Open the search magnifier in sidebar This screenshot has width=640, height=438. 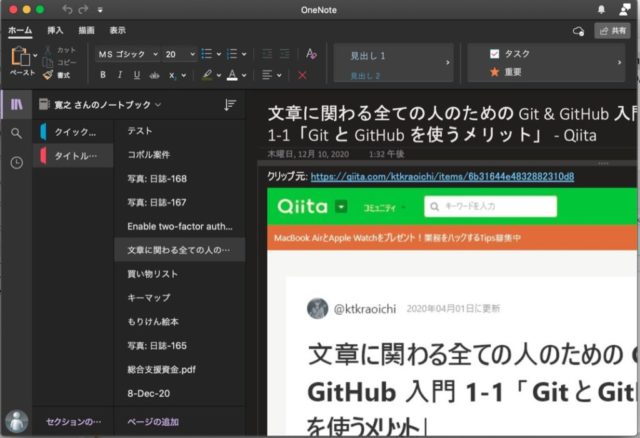pyautogui.click(x=16, y=133)
